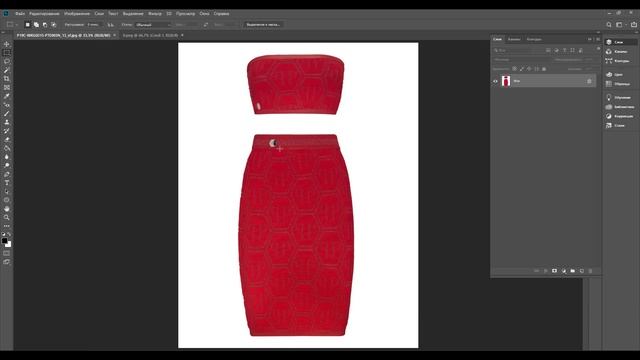Open the layer Fill dropdown
The height and width of the screenshot is (360, 640).
tap(588, 69)
